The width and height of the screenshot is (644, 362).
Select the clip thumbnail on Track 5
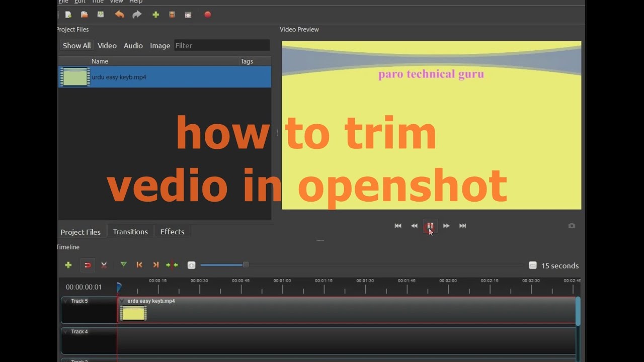(x=133, y=313)
